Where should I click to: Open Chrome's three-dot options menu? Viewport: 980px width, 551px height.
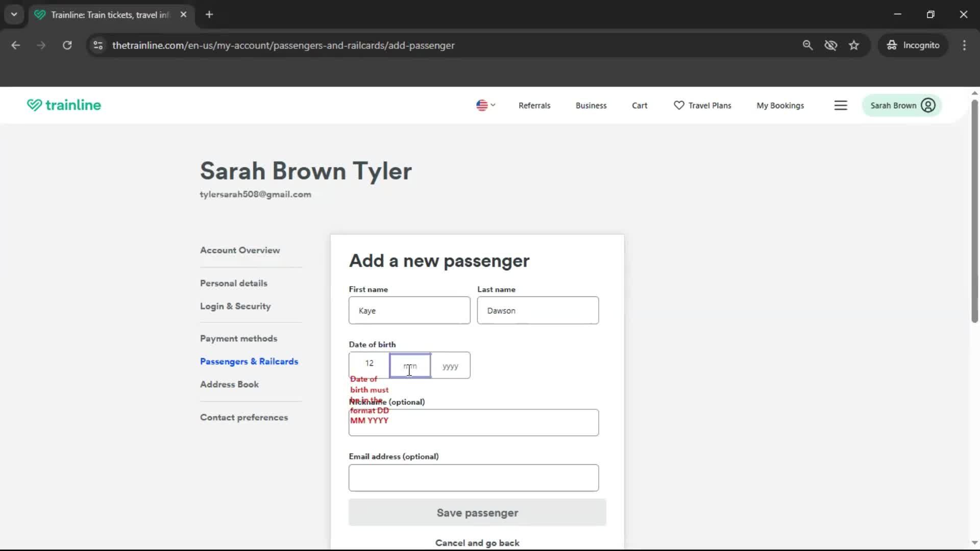(x=964, y=45)
